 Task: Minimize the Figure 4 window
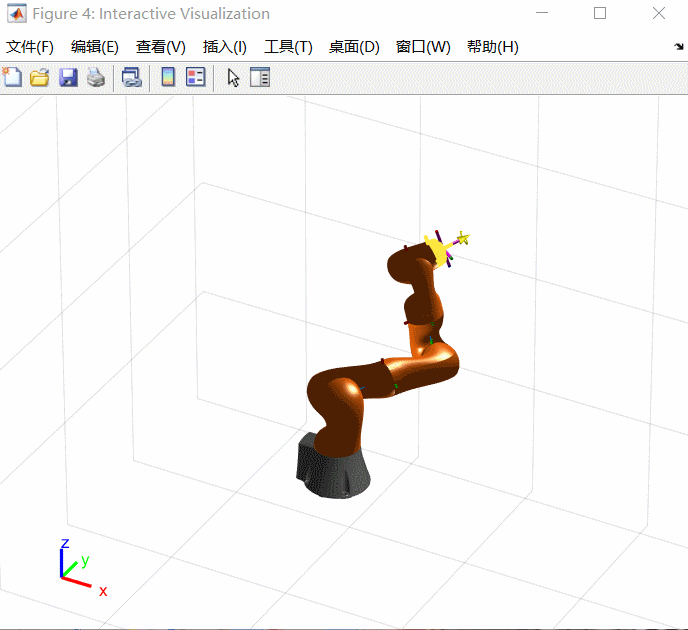click(x=542, y=13)
